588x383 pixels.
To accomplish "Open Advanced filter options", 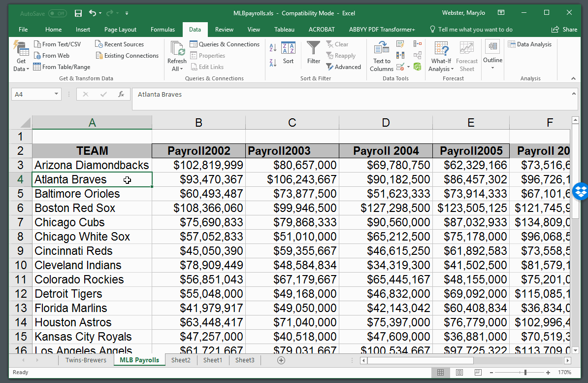I will pyautogui.click(x=344, y=67).
